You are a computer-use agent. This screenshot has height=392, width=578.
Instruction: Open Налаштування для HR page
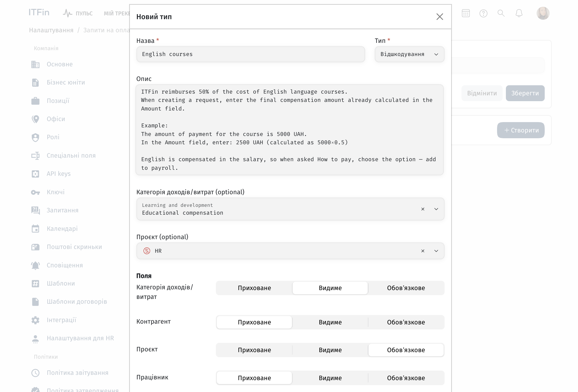click(x=80, y=338)
